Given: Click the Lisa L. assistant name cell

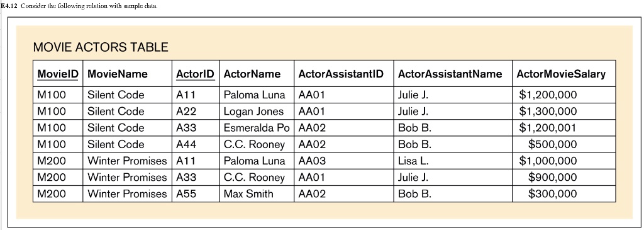Looking at the screenshot, I should point(453,161).
